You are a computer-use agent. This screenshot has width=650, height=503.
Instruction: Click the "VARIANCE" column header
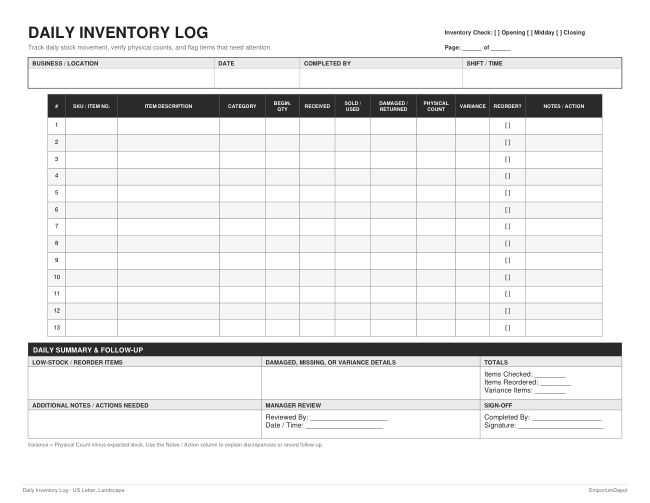pyautogui.click(x=472, y=106)
